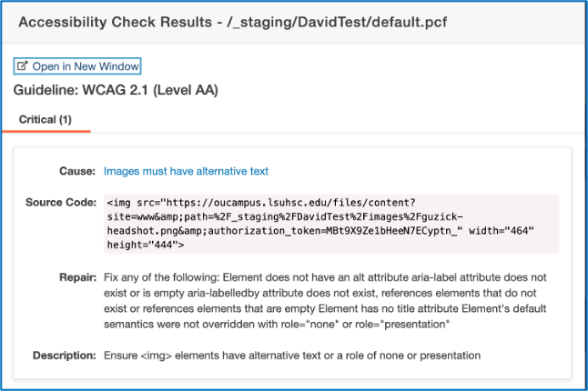Select the Guideline: WCAG 2.1 (Level AA) heading

[x=116, y=90]
